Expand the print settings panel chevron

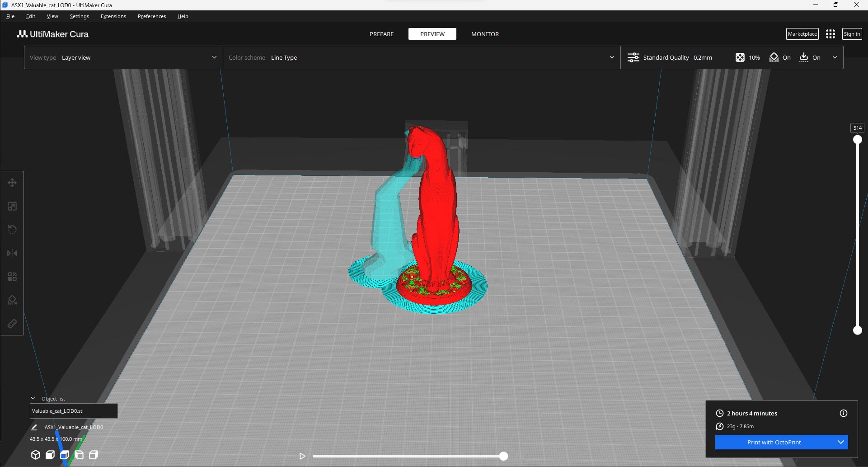[834, 57]
